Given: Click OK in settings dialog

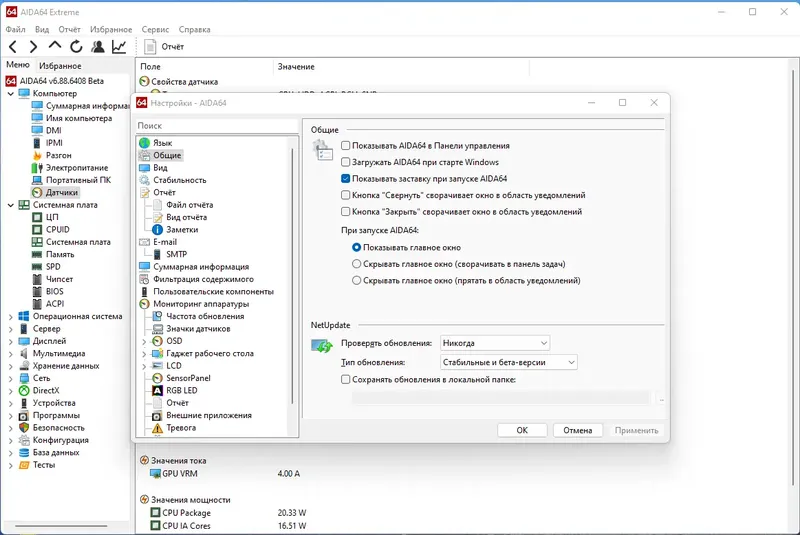Looking at the screenshot, I should click(x=522, y=430).
